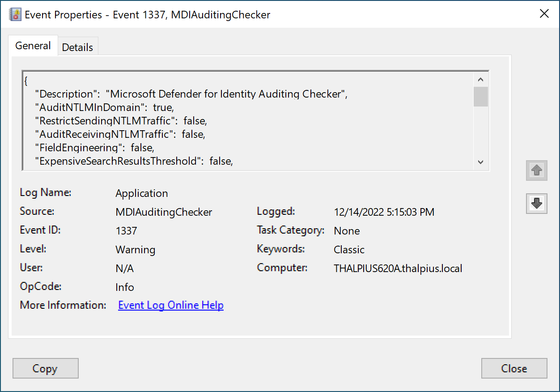Click the description box scroll-down arrow

[x=481, y=162]
